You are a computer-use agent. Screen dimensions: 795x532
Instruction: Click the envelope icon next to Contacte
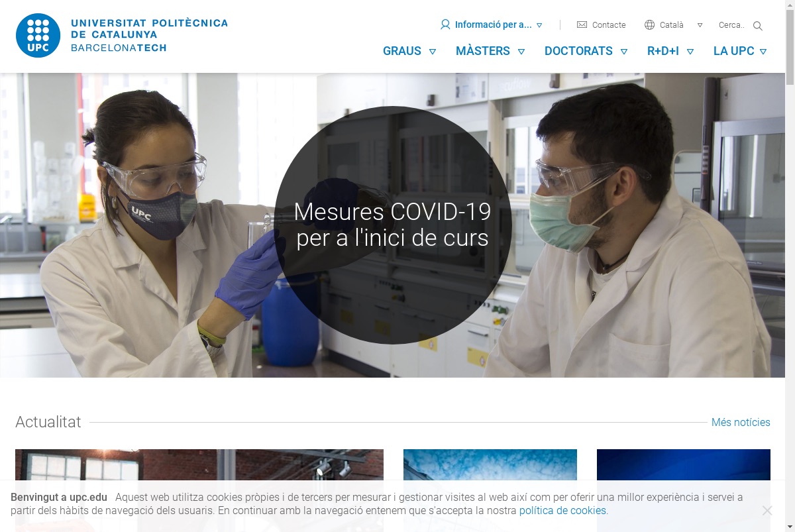[x=582, y=25]
